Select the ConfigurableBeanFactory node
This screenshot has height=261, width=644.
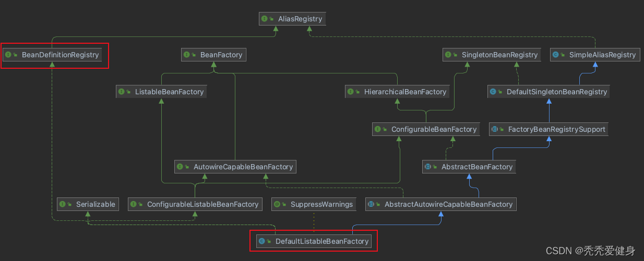pos(426,129)
